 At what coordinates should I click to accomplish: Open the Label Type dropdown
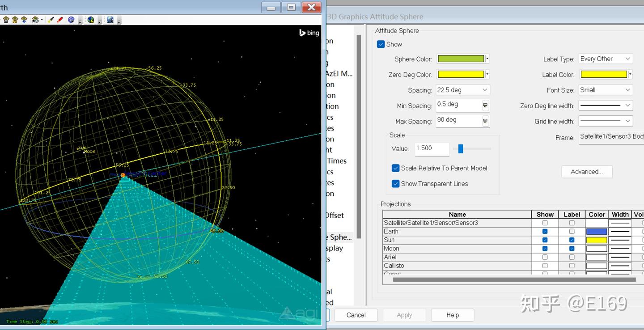tap(606, 59)
